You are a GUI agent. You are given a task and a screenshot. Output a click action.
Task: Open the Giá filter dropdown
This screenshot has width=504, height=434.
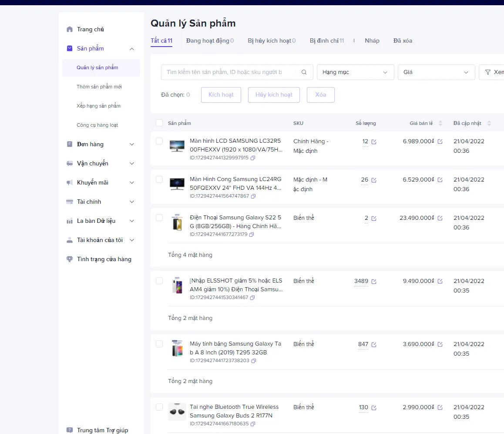coord(436,72)
